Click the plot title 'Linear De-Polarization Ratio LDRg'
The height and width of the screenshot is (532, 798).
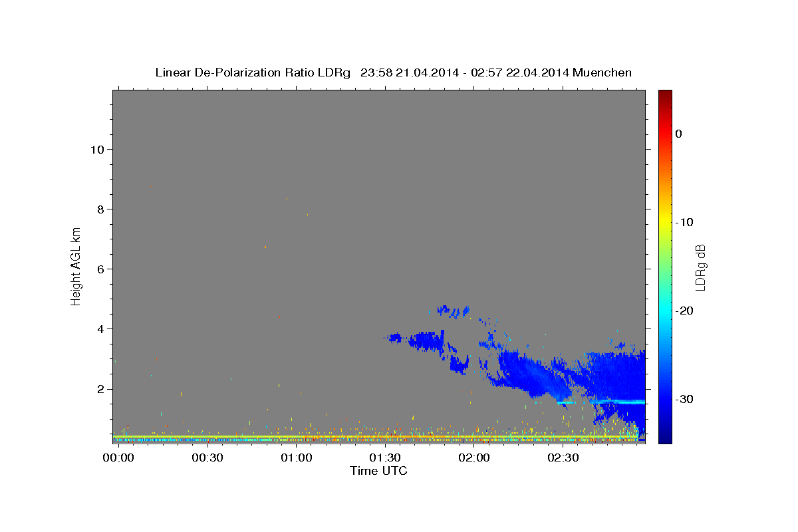252,72
